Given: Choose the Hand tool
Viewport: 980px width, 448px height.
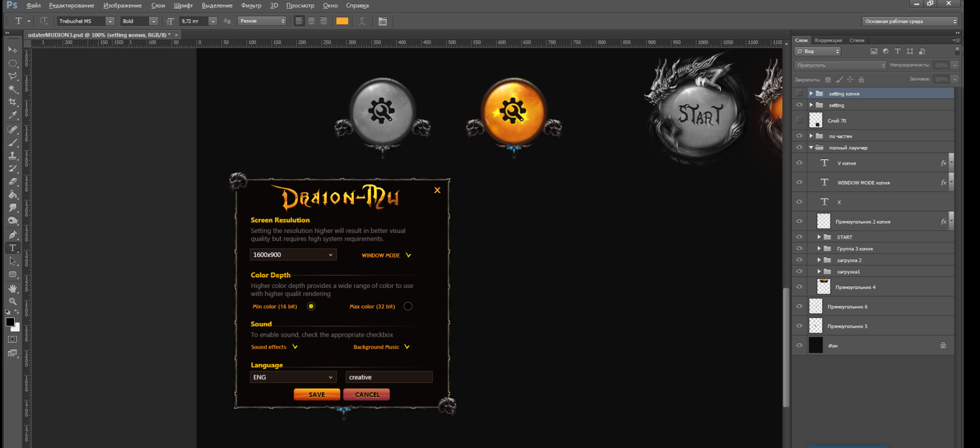Looking at the screenshot, I should point(13,289).
